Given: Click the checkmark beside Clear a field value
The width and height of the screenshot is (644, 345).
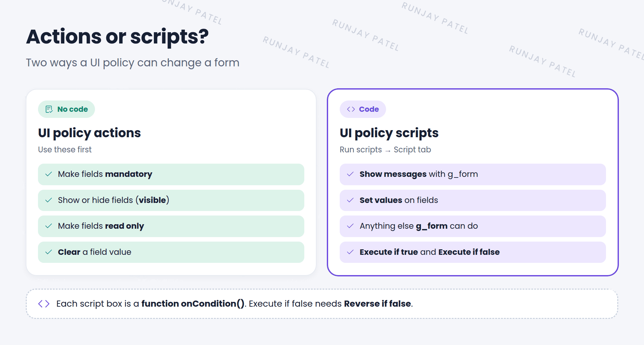Looking at the screenshot, I should click(x=49, y=252).
